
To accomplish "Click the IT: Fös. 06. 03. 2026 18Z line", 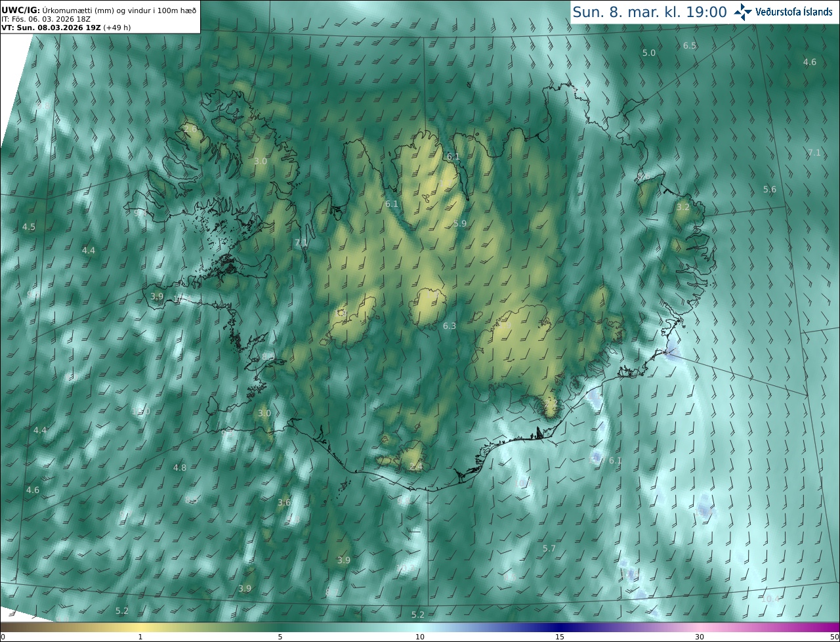I will (x=45, y=20).
